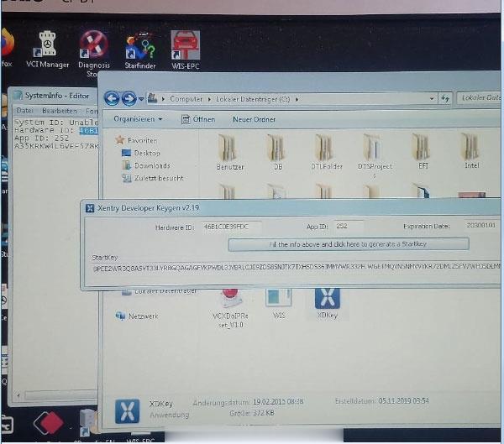Open the red diamond desktop icon
The image size is (504, 444).
click(x=49, y=422)
